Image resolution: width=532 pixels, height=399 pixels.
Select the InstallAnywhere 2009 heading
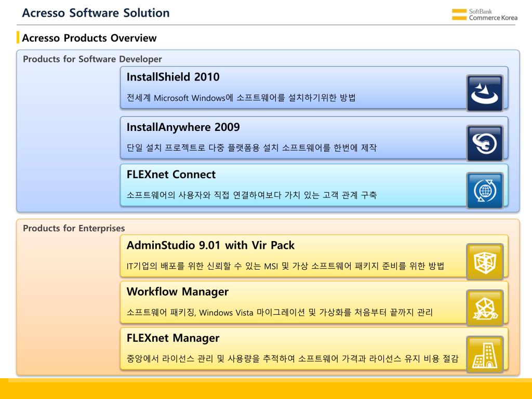point(183,127)
